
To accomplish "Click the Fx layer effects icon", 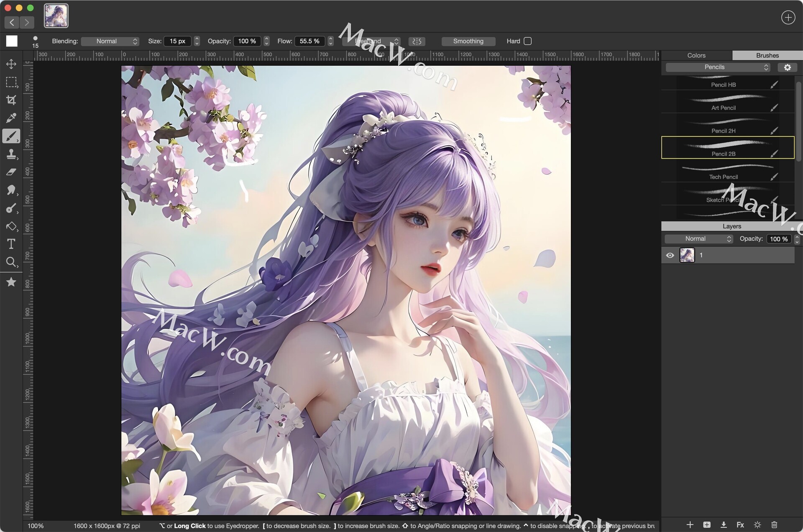I will tap(740, 524).
